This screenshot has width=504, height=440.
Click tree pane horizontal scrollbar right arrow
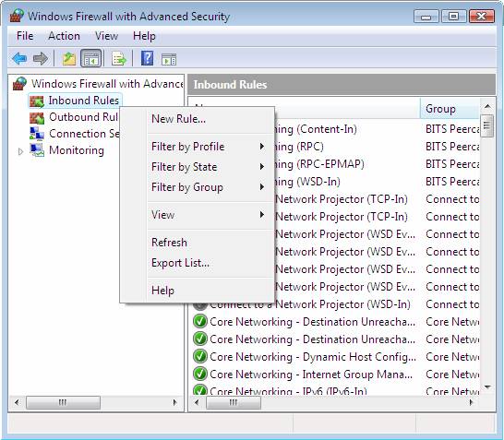(x=174, y=402)
